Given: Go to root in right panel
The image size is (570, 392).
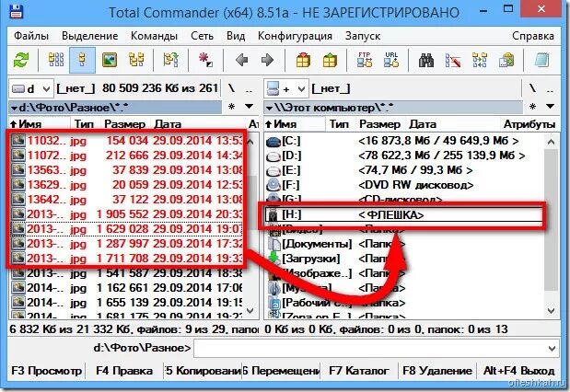Looking at the screenshot, I should click(532, 88).
